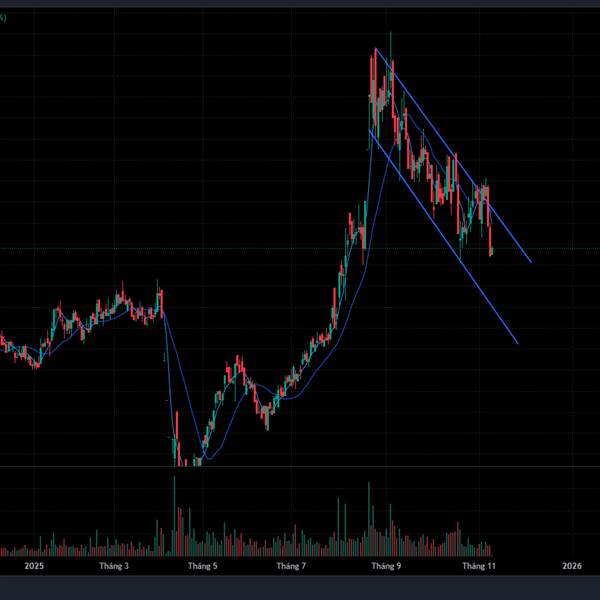Click the last candlestick on the chart
This screenshot has width=600, height=600.
click(x=492, y=251)
